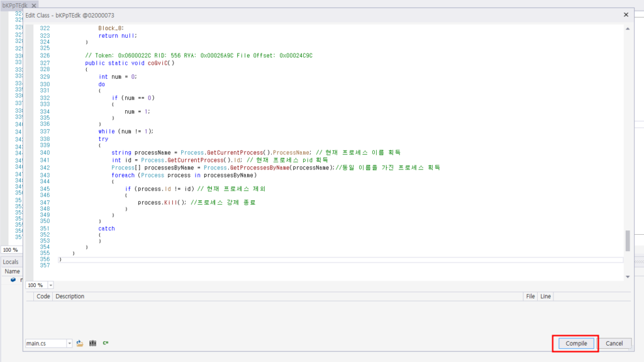Screen dimensions: 644x362
Task: Click the "return null;" line
Action: point(118,36)
